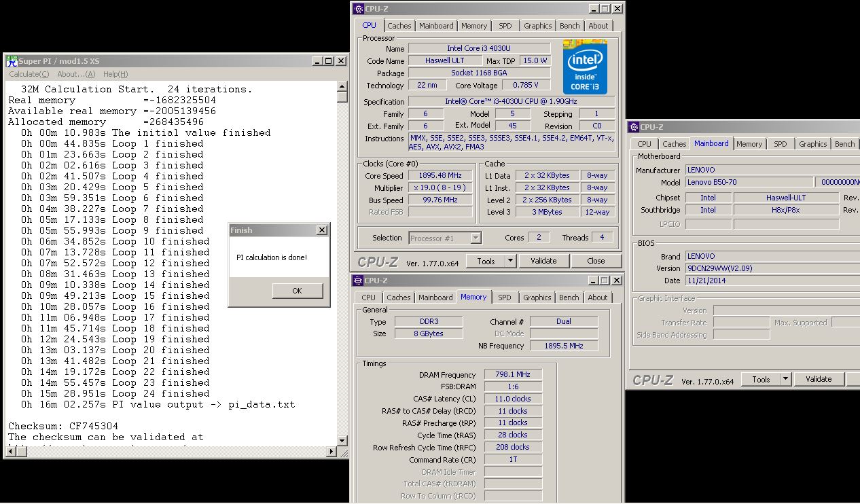Click the CAS# Latency value 11.0 clocks
Viewport: 860px width, 504px height.
(513, 399)
